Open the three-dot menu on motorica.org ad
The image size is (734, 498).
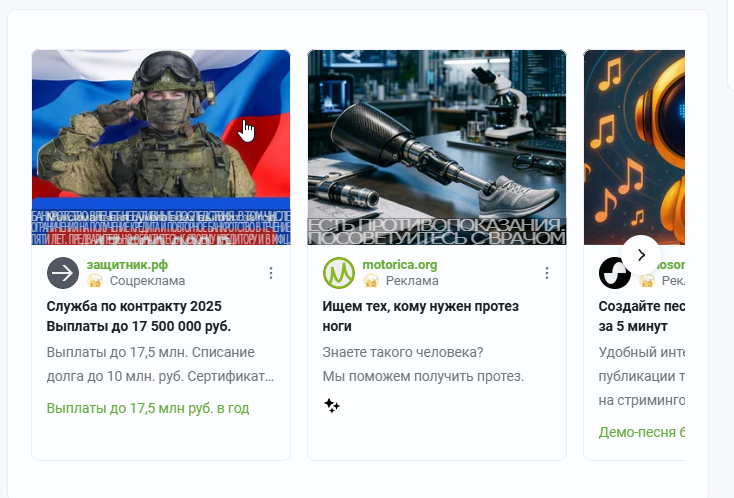pos(547,273)
